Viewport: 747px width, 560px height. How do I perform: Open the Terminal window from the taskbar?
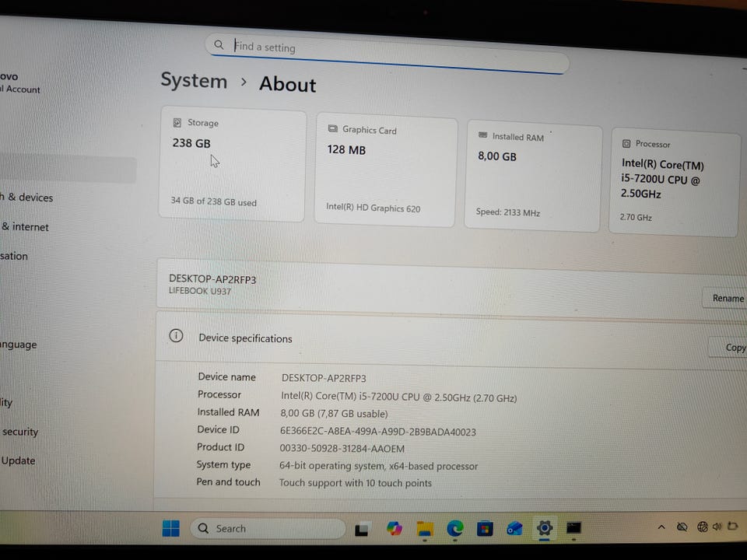click(573, 527)
